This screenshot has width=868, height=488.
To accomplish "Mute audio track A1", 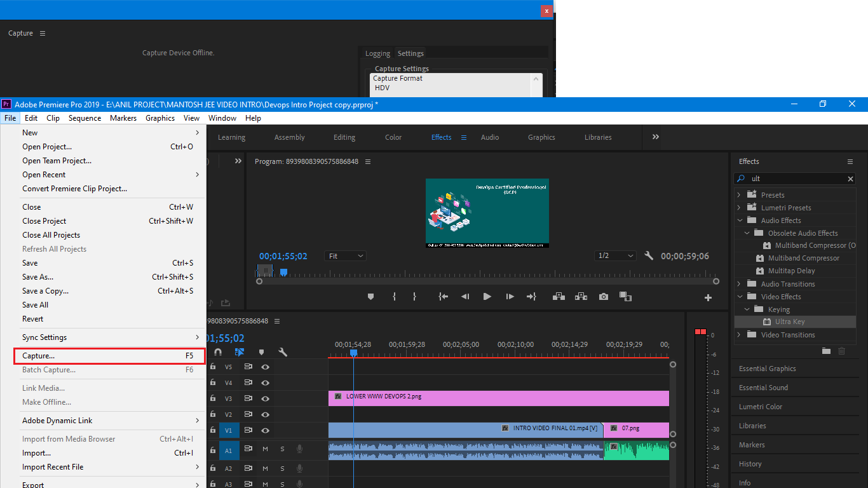I will tap(265, 449).
